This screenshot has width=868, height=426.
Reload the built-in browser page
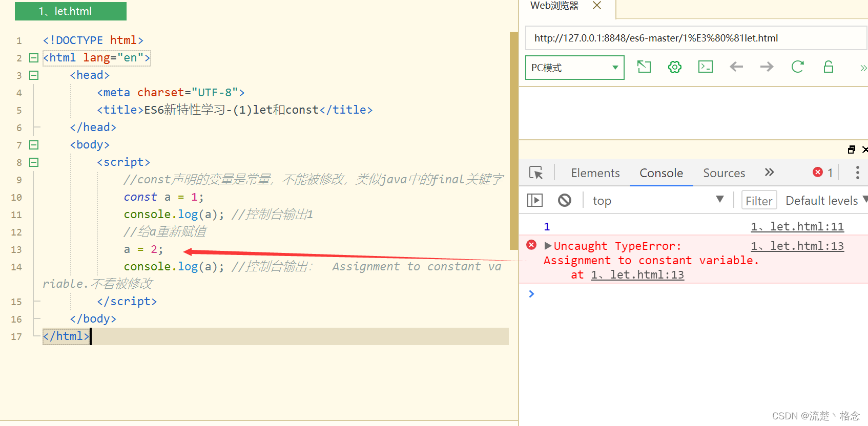798,67
